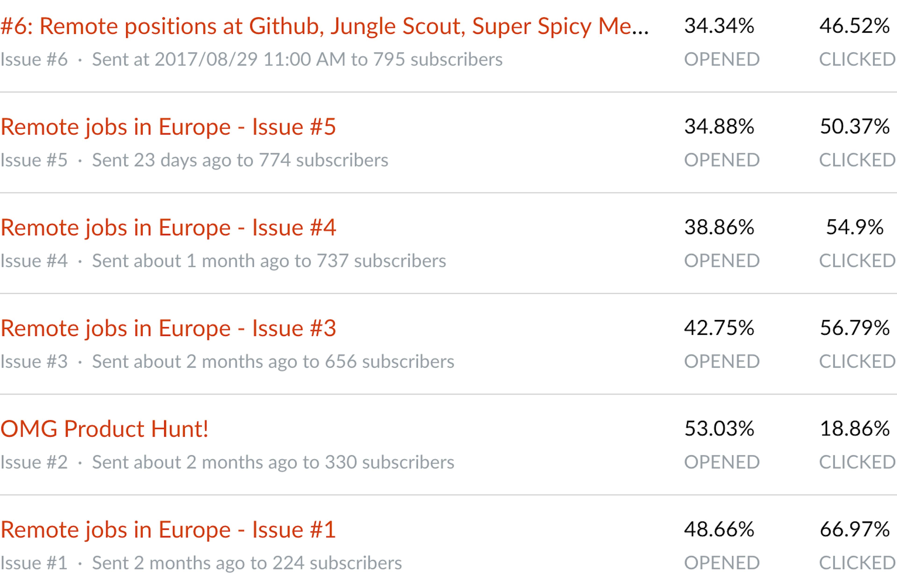Click the 54.9% clicked rate for Issue #4
This screenshot has height=588, width=897.
pyautogui.click(x=855, y=227)
